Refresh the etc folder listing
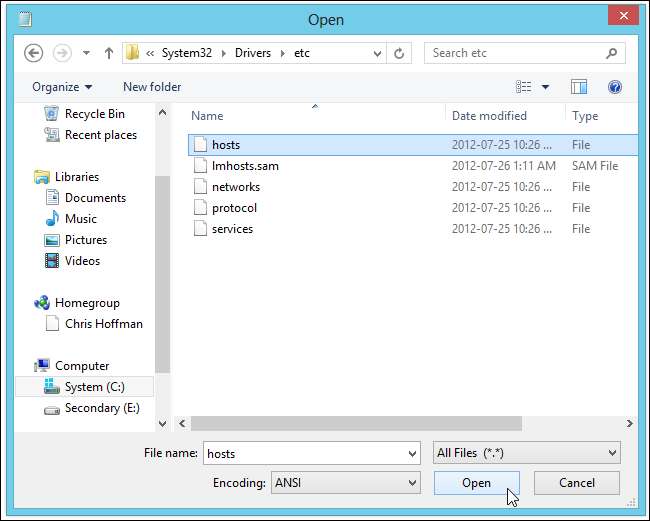The width and height of the screenshot is (650, 521). (x=400, y=53)
